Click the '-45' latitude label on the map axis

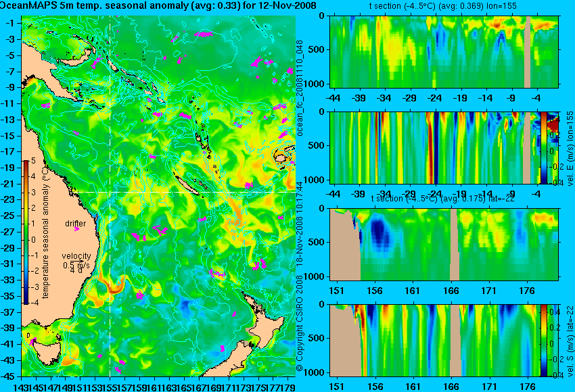[x=8, y=376]
